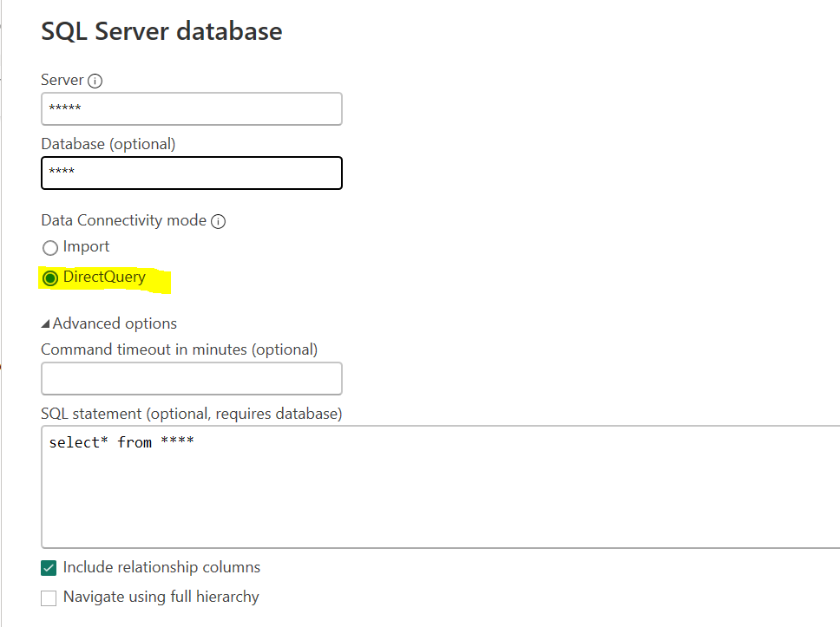Click the Data Connectivity mode label text
840x627 pixels.
pos(124,220)
